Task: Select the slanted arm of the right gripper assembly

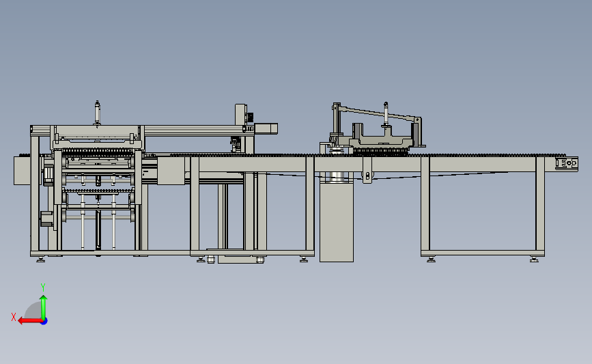Action: [378, 113]
